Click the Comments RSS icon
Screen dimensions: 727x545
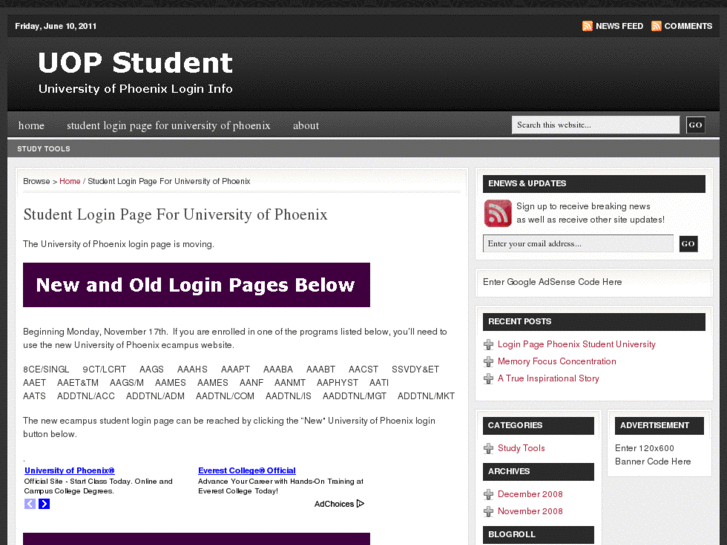656,26
